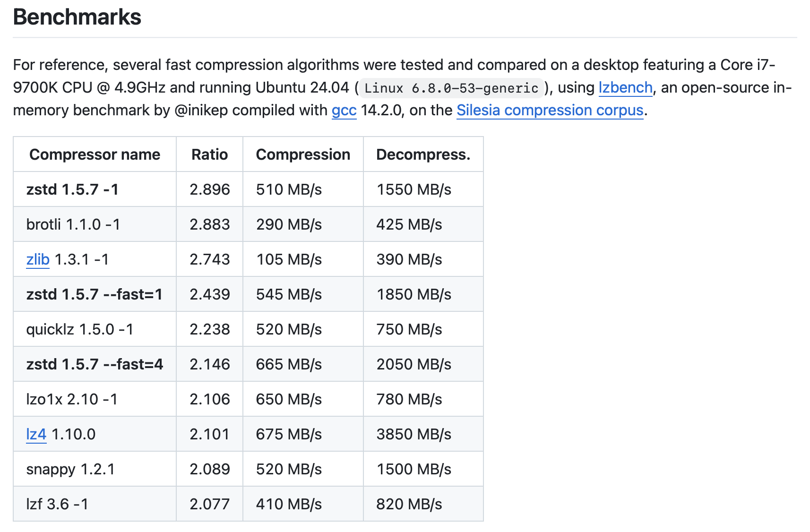
Task: Click the lzo1x 2.10 -1 cell
Action: pos(95,399)
